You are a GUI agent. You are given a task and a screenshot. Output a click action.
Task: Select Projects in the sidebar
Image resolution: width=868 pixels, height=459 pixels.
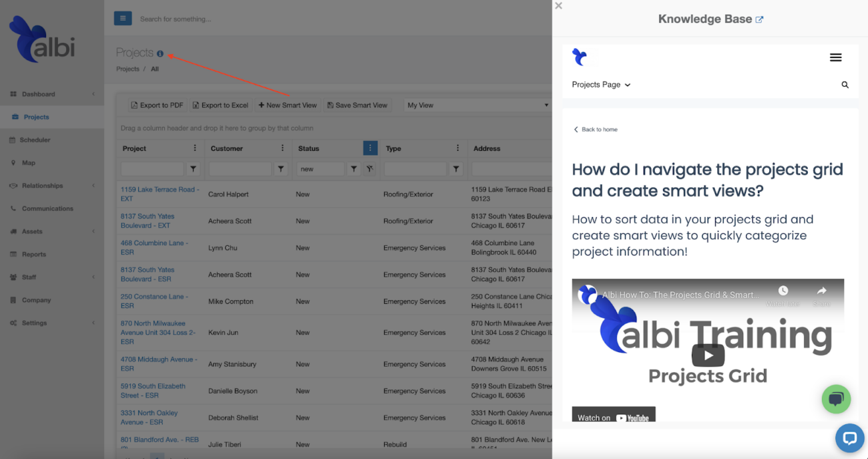click(x=37, y=117)
